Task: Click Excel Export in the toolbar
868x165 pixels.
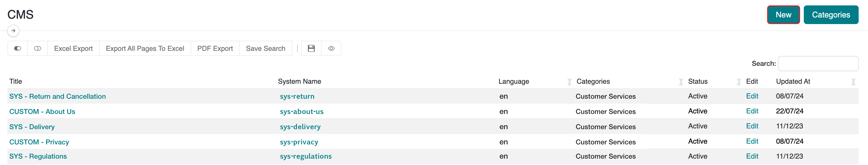Action: 73,48
